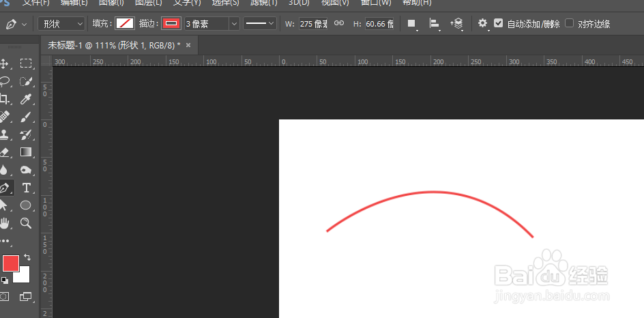Select the Move tool

[3, 63]
